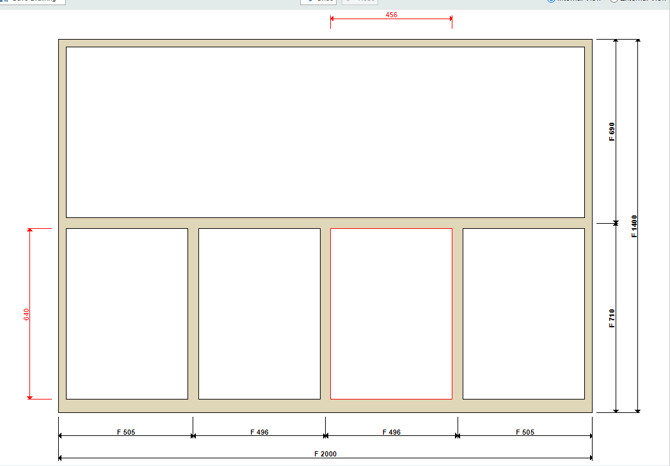Click the rightmost F 505 width label
Image resolution: width=670 pixels, height=466 pixels.
pyautogui.click(x=525, y=432)
